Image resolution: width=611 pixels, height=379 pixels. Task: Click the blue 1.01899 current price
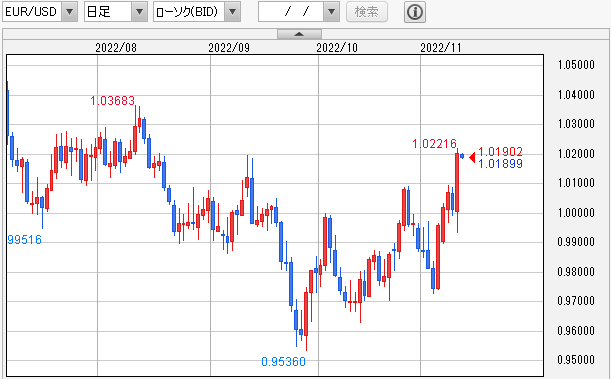(500, 164)
